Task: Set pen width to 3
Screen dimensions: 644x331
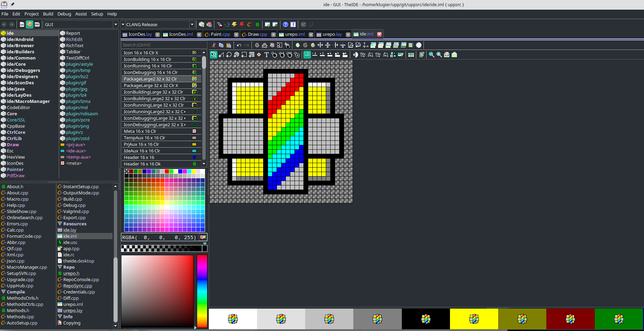Action: tap(322, 55)
